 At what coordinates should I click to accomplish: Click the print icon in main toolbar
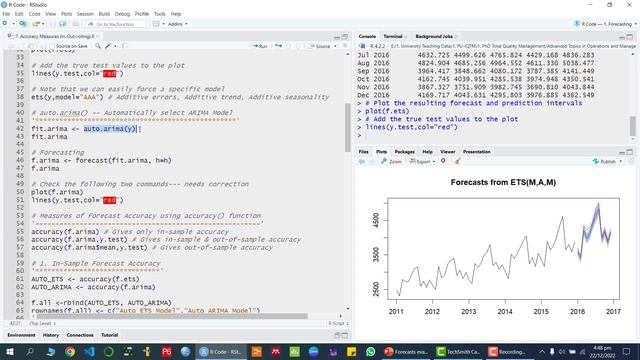pyautogui.click(x=76, y=24)
